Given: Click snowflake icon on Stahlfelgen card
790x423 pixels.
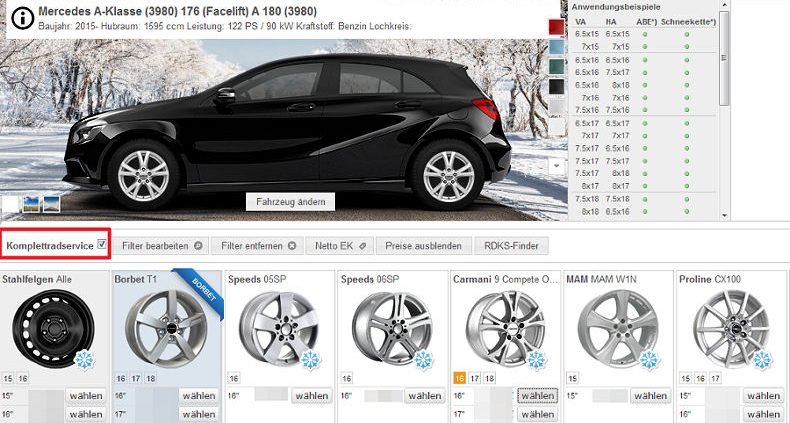Looking at the screenshot, I should 84,360.
